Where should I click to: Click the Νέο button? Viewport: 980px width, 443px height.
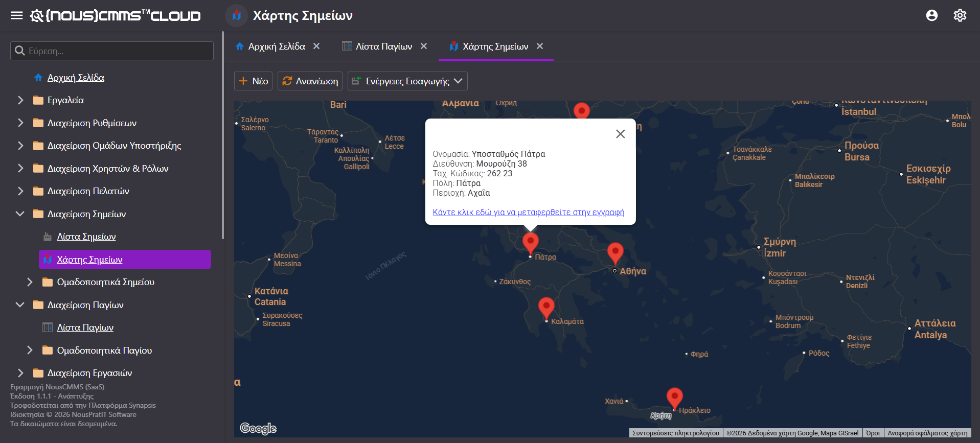[x=254, y=81]
